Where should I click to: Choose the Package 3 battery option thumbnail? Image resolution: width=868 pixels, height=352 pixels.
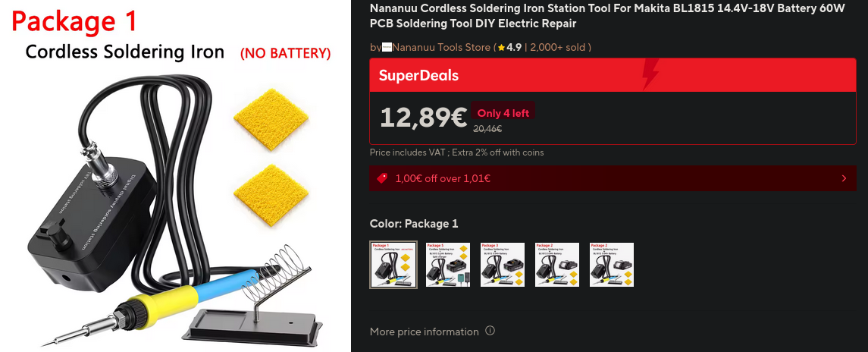pyautogui.click(x=503, y=265)
